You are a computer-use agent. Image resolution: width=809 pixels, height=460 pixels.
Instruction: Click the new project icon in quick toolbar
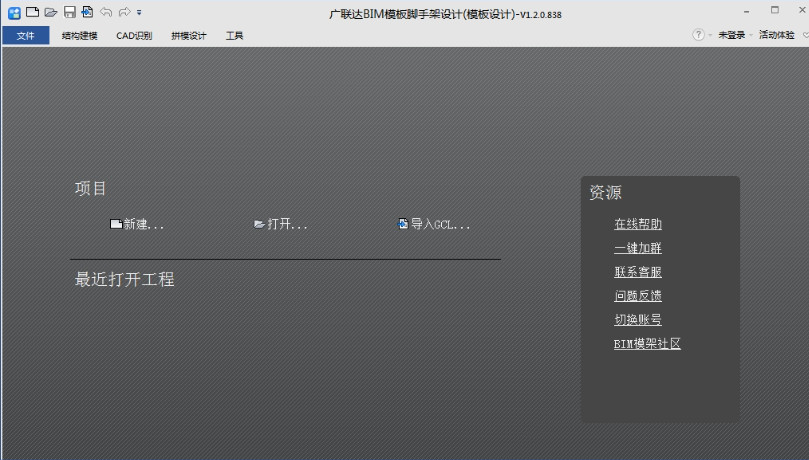click(33, 12)
